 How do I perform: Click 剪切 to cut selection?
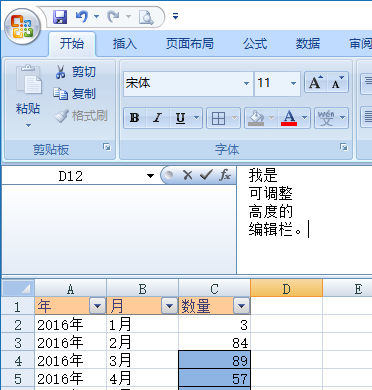point(76,72)
